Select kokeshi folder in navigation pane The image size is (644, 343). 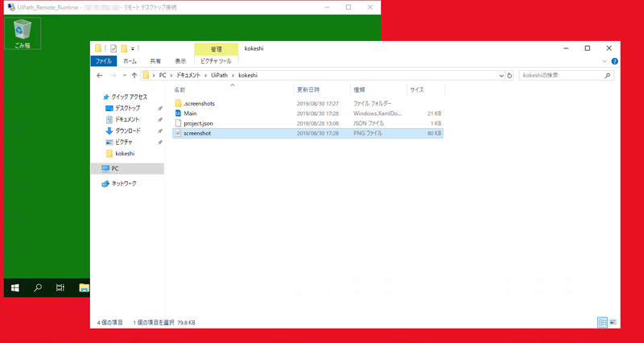[125, 154]
